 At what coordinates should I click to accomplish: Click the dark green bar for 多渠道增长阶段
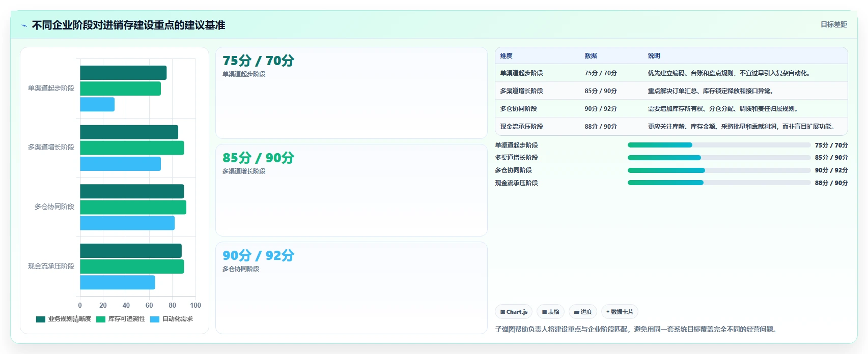[129, 132]
